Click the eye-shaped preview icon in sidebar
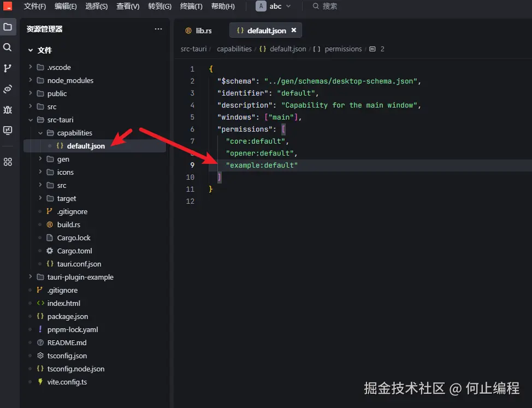532x408 pixels. [8, 89]
